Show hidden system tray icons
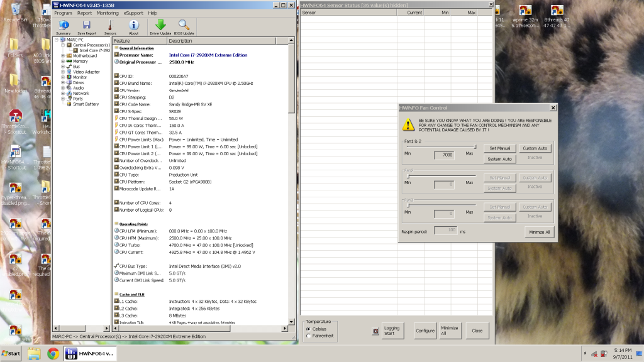 tap(585, 353)
